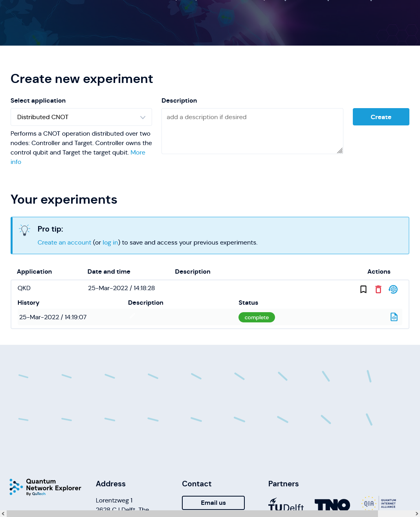Bookmark the QKD experiment
This screenshot has width=420, height=517.
click(x=363, y=289)
